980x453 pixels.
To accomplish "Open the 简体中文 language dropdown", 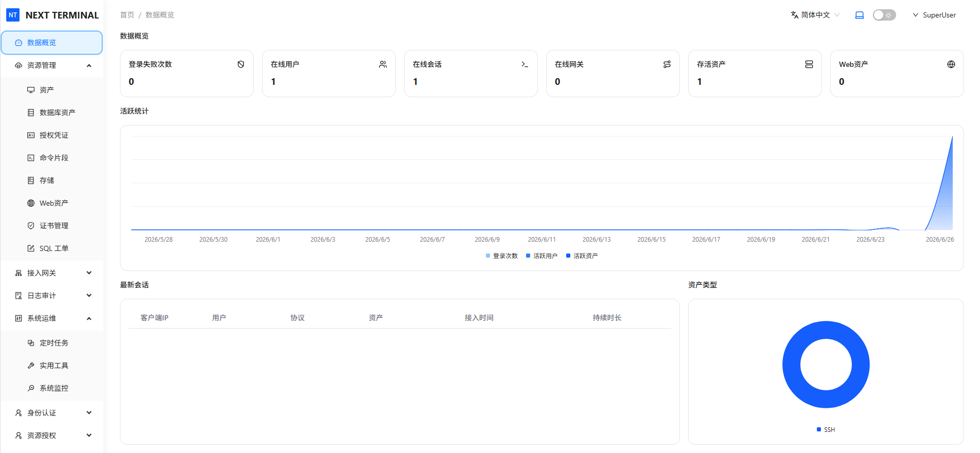I will tap(815, 15).
